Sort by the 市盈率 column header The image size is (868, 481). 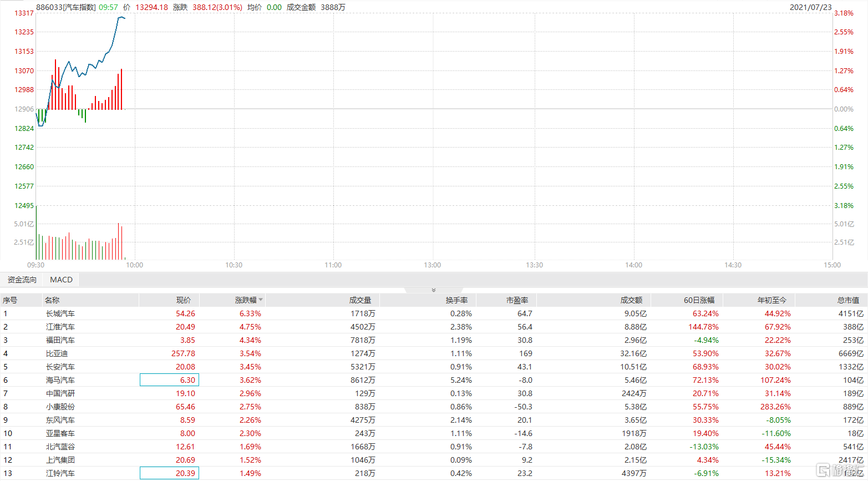517,300
